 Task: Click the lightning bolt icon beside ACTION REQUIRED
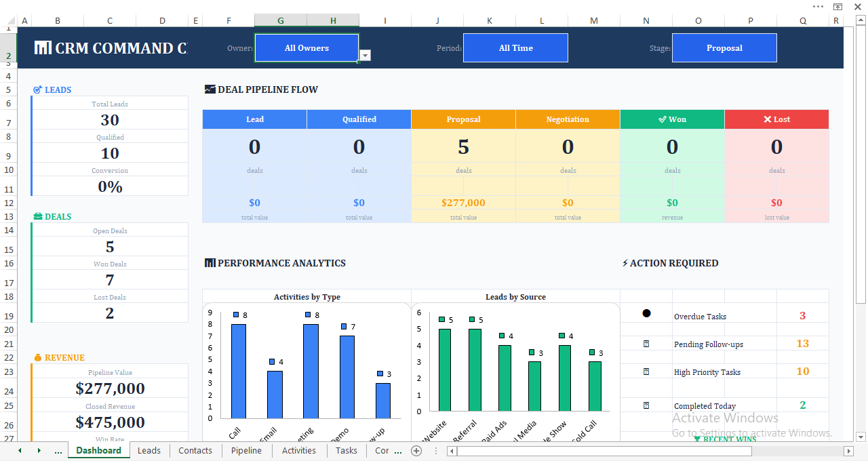click(625, 263)
